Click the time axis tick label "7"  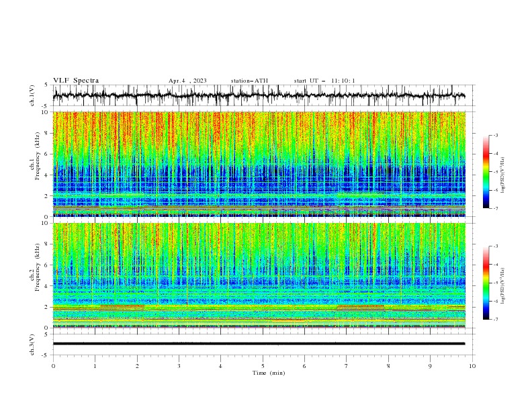point(347,366)
